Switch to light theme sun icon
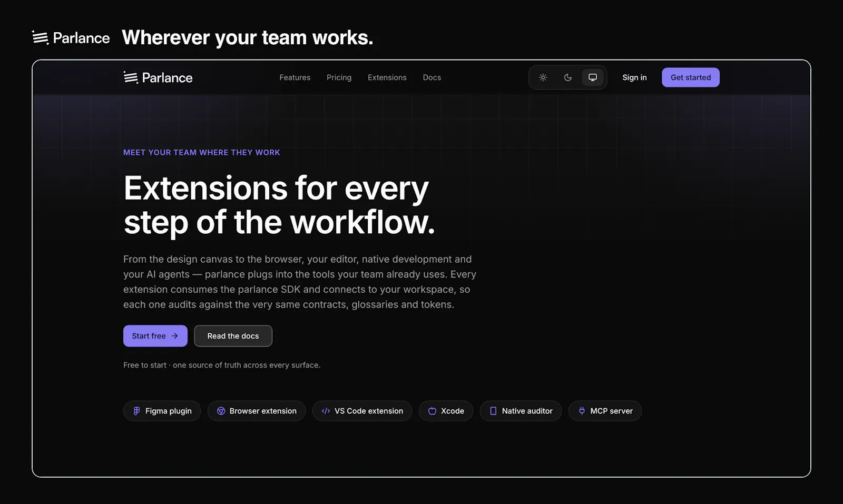This screenshot has height=504, width=843. (543, 77)
